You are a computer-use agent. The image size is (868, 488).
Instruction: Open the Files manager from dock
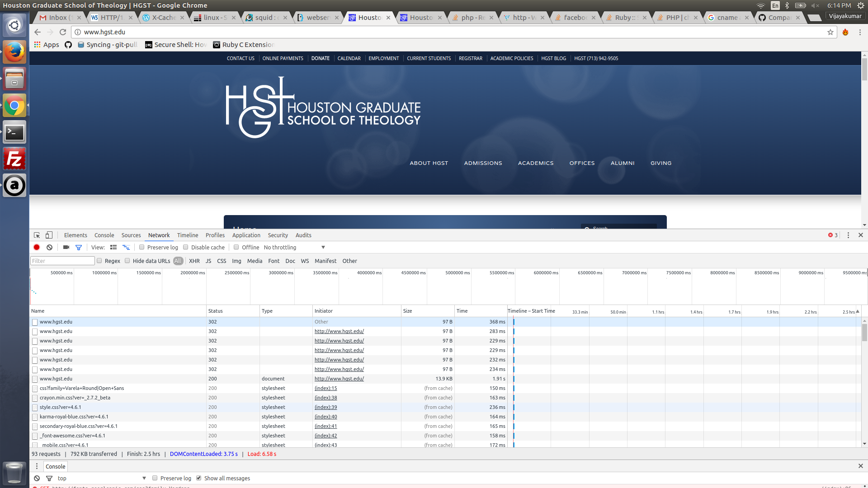click(x=14, y=79)
